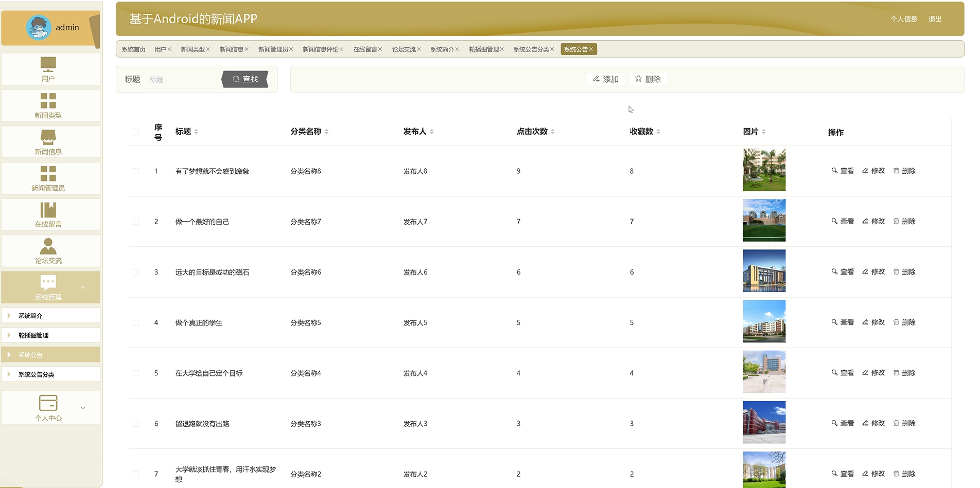Click 删除 for row 分类名称6
This screenshot has width=980, height=488.
(x=904, y=272)
